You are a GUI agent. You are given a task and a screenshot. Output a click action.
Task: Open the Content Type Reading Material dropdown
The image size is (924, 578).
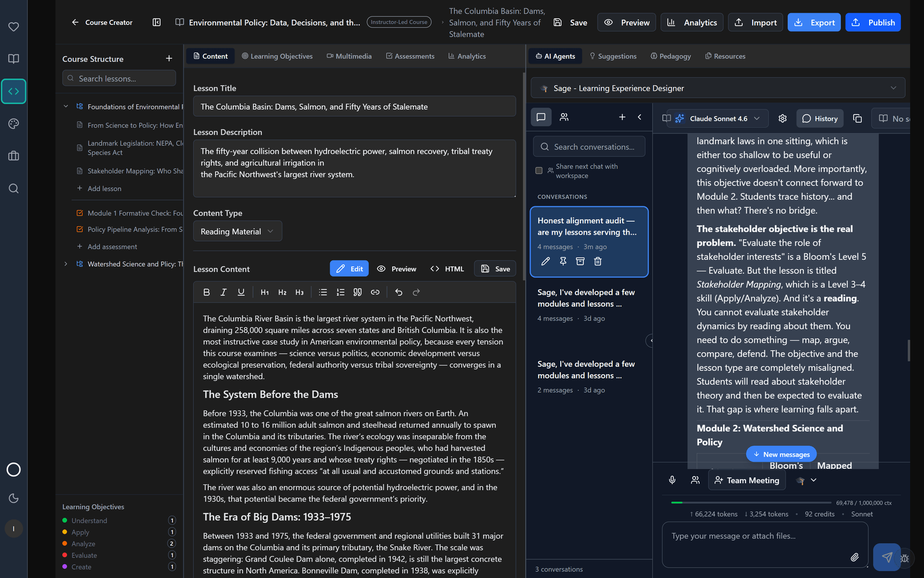(x=237, y=231)
